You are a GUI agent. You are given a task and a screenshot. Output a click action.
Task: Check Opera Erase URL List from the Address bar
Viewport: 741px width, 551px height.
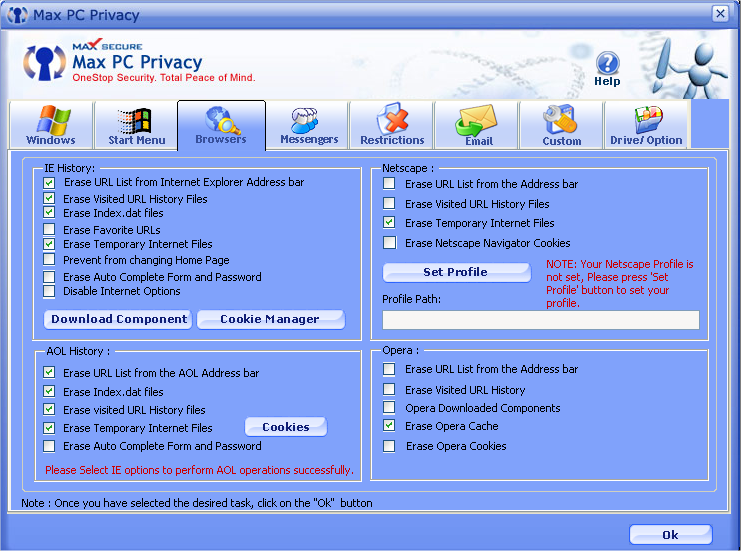[389, 369]
